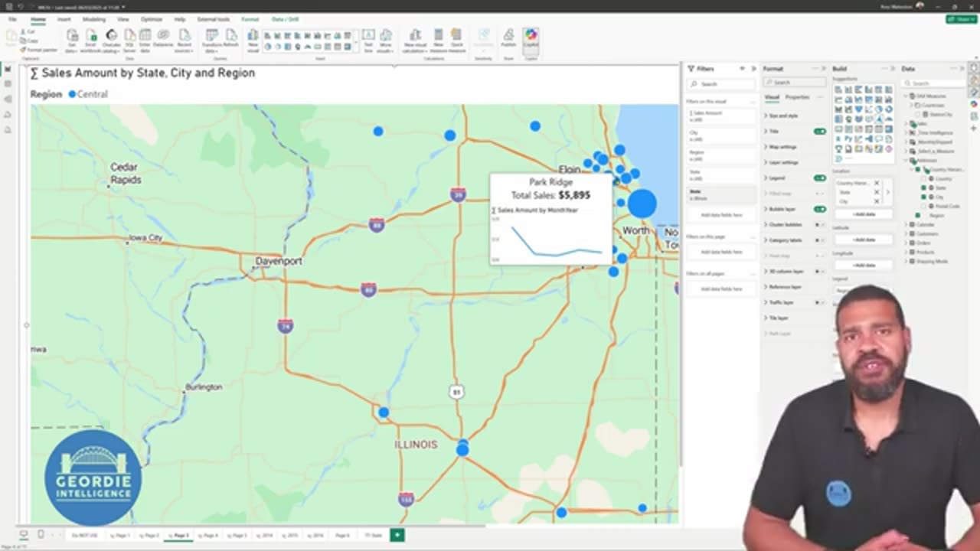Toggle the Legend switch
Screen dimensions: 980x551
tap(820, 178)
